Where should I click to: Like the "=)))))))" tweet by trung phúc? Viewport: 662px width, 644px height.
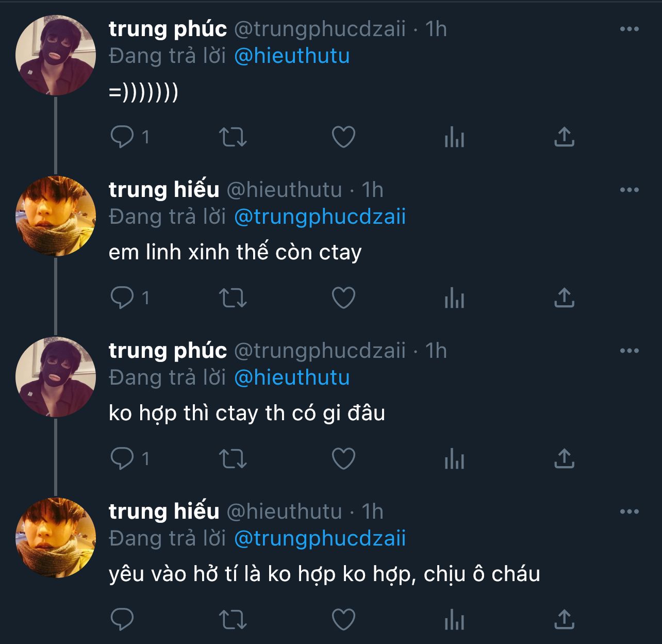click(x=343, y=137)
